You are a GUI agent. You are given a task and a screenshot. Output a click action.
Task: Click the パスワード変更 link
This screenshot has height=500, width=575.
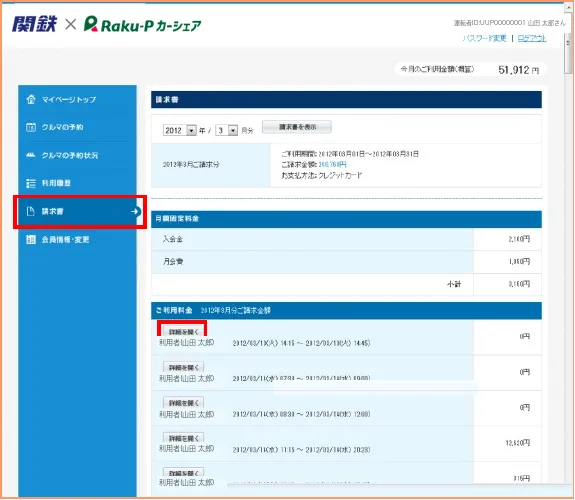[x=484, y=38]
